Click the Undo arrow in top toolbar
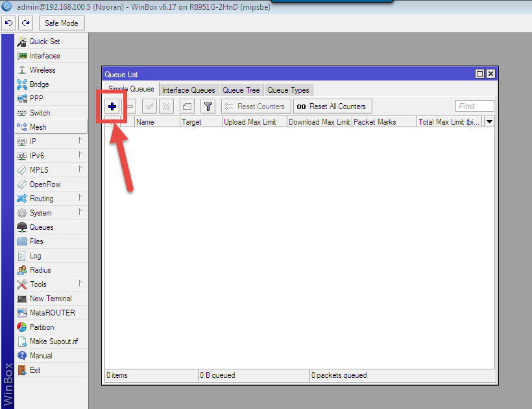Image resolution: width=532 pixels, height=409 pixels. pos(9,23)
